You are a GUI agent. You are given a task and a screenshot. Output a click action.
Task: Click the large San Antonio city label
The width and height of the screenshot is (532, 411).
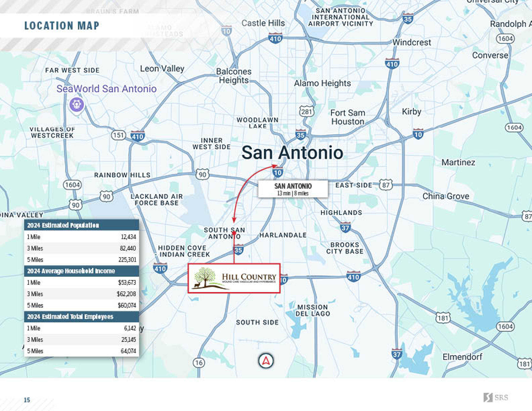(292, 153)
